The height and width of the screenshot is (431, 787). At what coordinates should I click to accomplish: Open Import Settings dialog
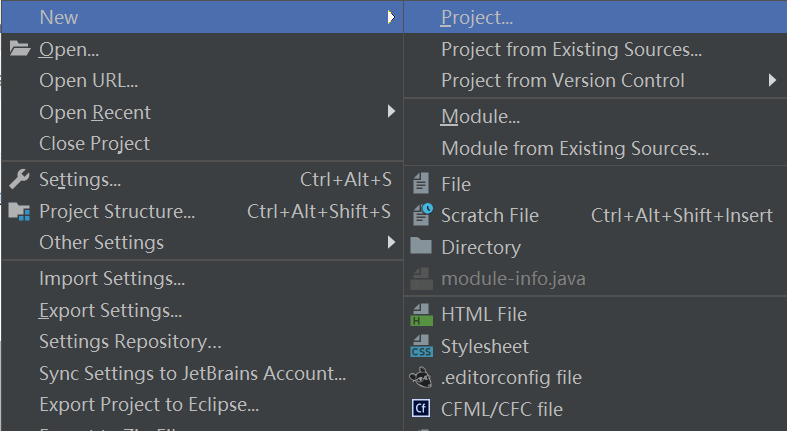(x=112, y=279)
